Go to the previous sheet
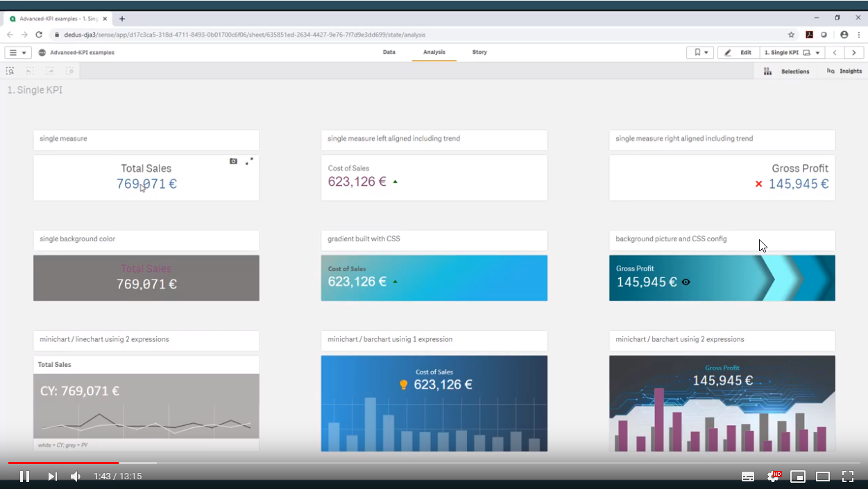The image size is (868, 489). [835, 53]
